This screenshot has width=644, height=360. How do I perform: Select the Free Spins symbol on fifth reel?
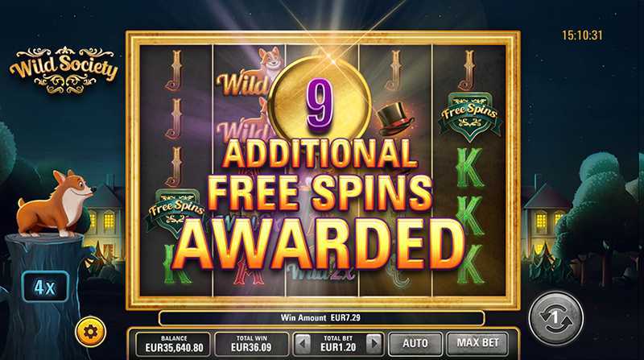(470, 114)
